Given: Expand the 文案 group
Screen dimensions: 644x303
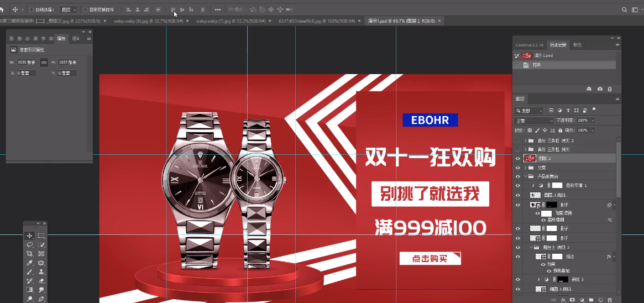Looking at the screenshot, I should [x=526, y=168].
